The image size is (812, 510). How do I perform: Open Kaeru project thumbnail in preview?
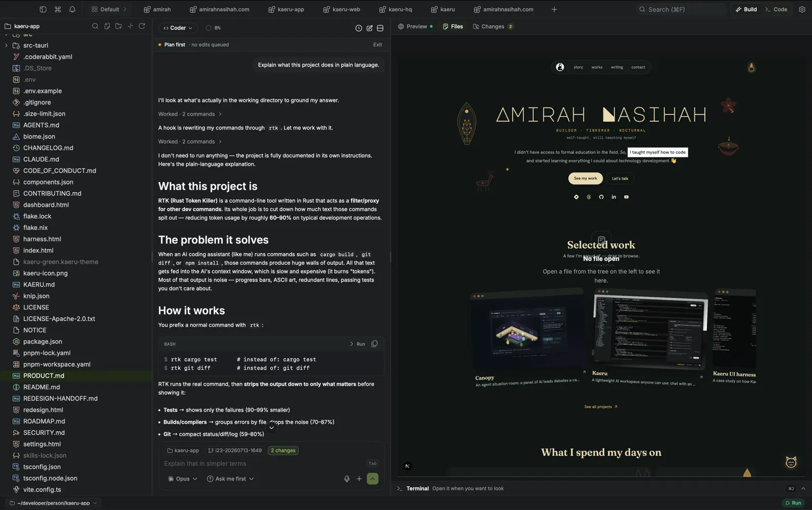pos(650,330)
